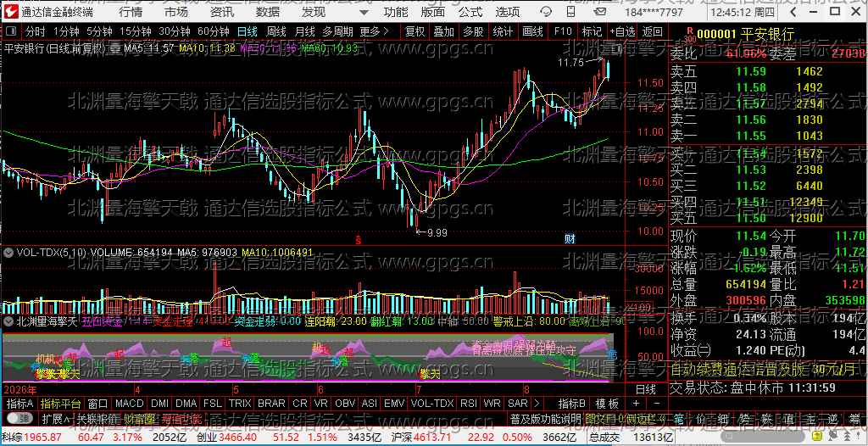Click the R300 margin trading badge
868x446 pixels.
(x=689, y=35)
